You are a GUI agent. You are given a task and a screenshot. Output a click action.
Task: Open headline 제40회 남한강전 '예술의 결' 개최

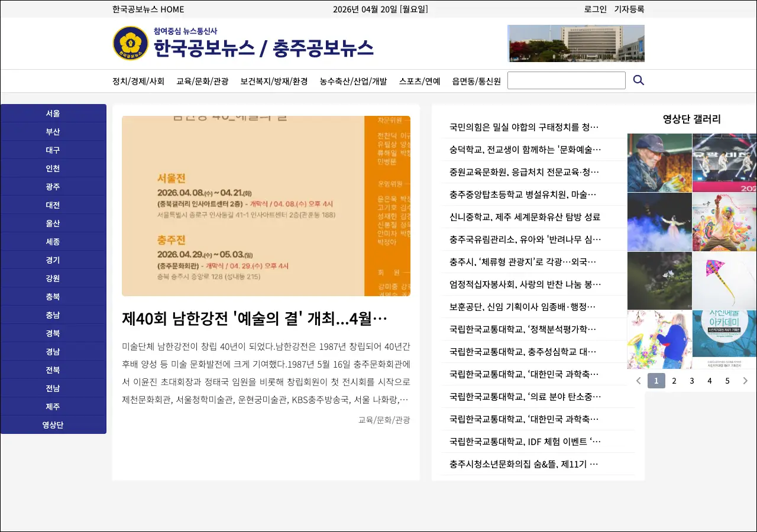pyautogui.click(x=254, y=319)
